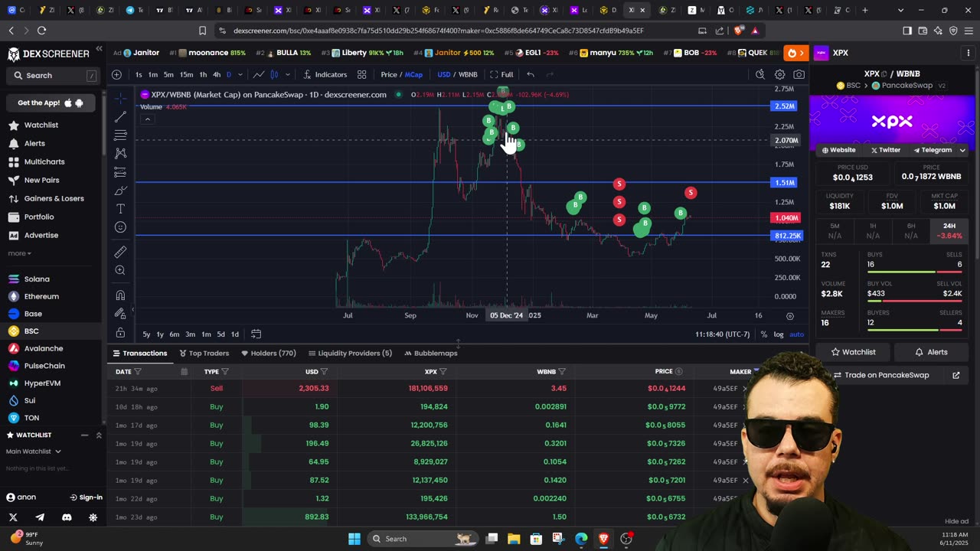The width and height of the screenshot is (980, 551).
Task: Take a chart snapshot with camera icon
Action: pyautogui.click(x=799, y=74)
